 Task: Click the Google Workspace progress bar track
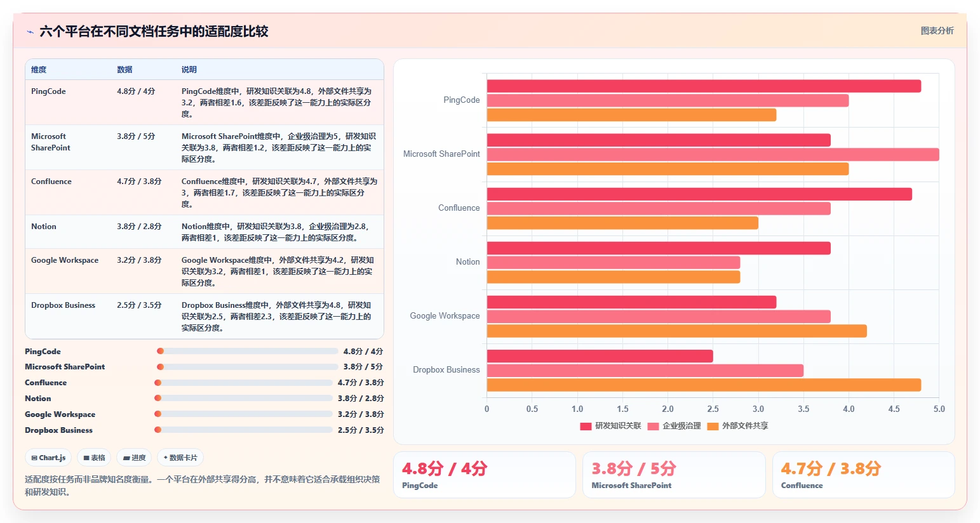[x=243, y=414]
